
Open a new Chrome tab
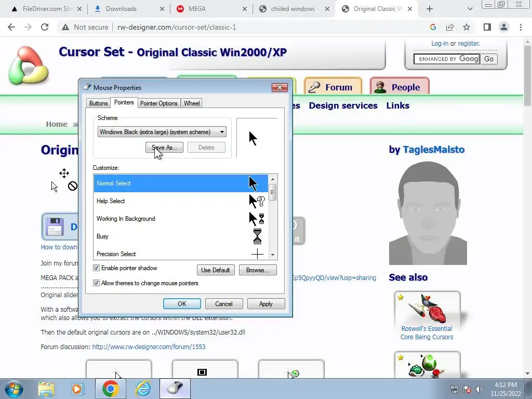click(430, 9)
